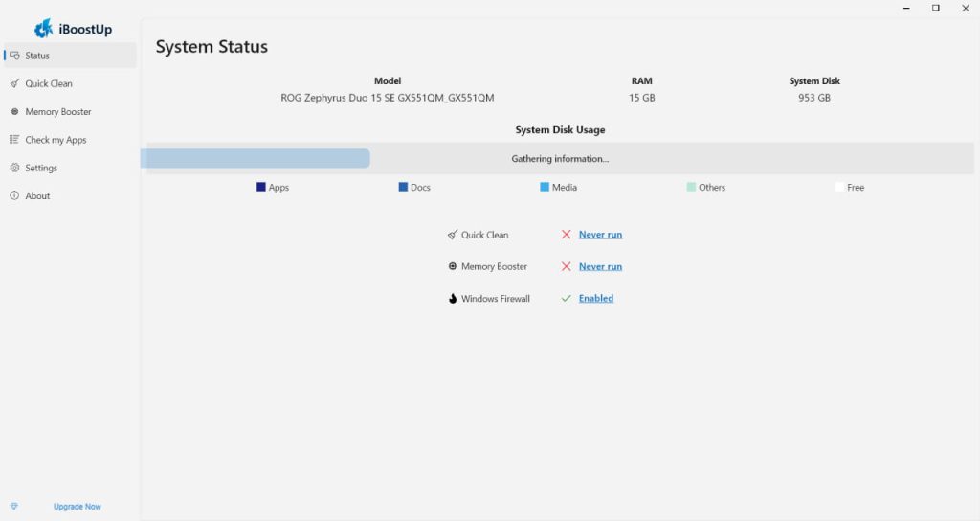Viewport: 980px width, 521px height.
Task: Open the Check my Apps page
Action: 56,140
